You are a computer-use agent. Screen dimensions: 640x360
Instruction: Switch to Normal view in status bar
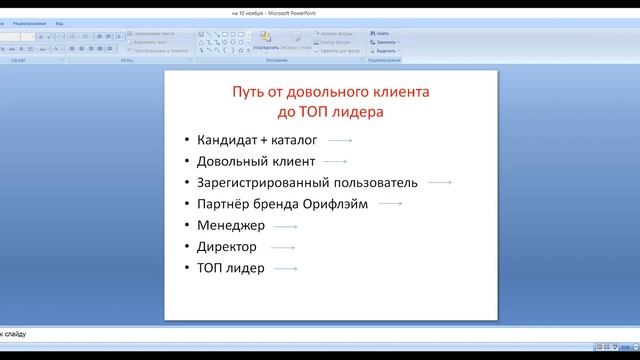tap(599, 347)
